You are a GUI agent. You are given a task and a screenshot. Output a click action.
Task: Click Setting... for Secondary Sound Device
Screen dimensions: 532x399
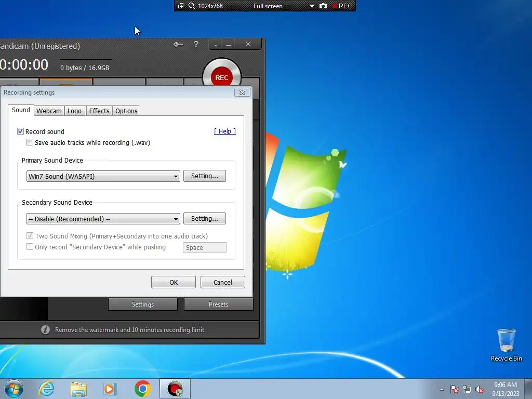click(205, 219)
